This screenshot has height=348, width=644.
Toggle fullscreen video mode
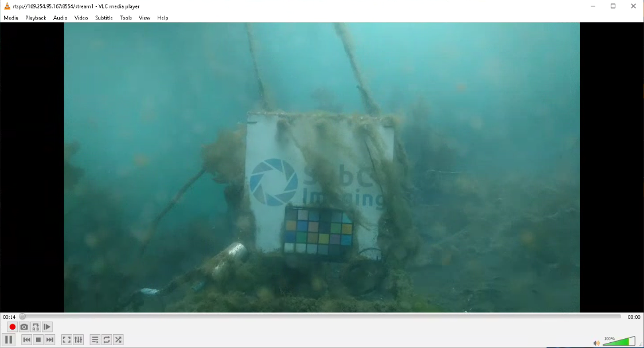pyautogui.click(x=67, y=340)
